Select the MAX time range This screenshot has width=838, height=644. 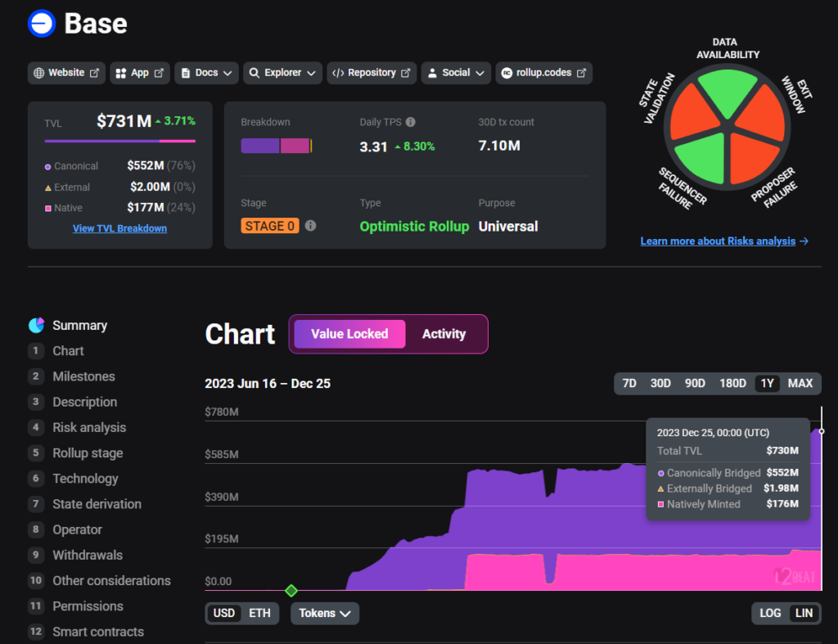pos(800,383)
